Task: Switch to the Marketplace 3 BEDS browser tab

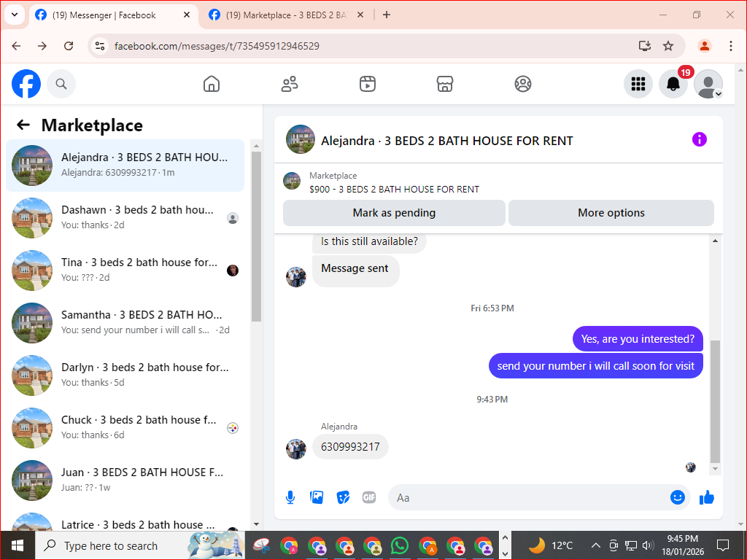Action: (286, 15)
